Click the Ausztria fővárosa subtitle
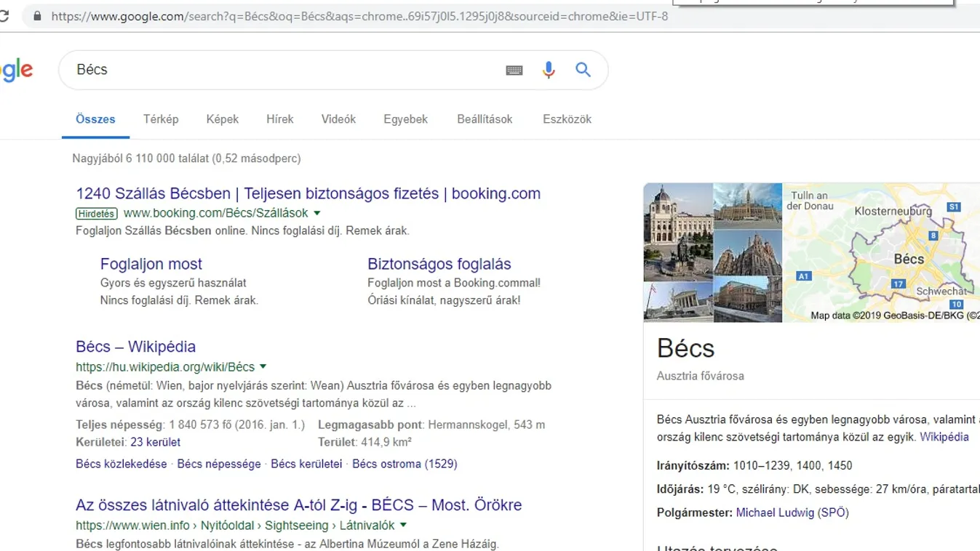The width and height of the screenshot is (980, 551). coord(701,376)
